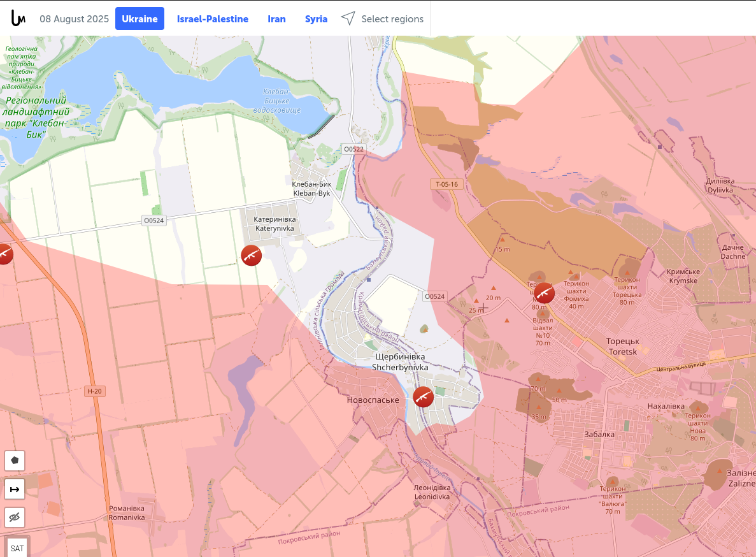Viewport: 756px width, 557px height.
Task: Click the Клебан-Бицьке водосховище reservoir label
Action: pos(277,101)
